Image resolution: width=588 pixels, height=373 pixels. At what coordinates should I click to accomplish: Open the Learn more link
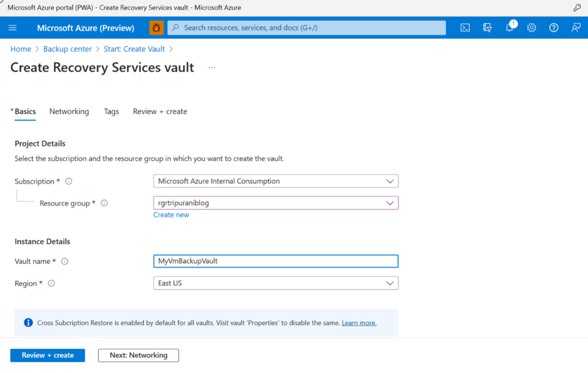tap(359, 323)
